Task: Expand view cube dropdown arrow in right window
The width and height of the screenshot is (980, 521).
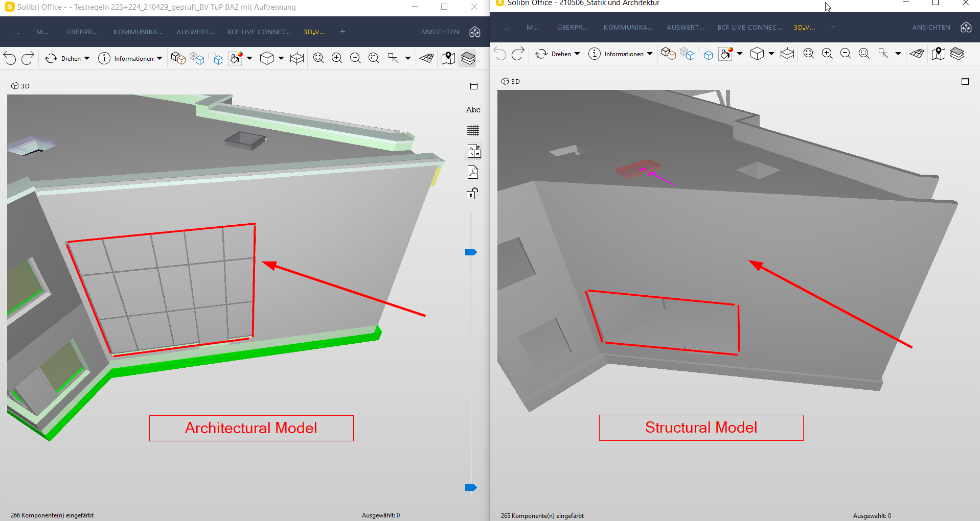Action: click(771, 54)
